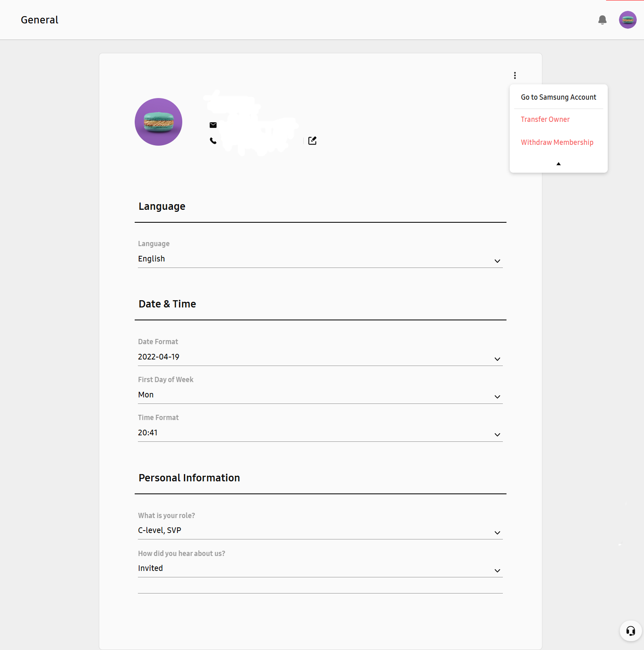
Task: Select Go to Samsung Account
Action: pyautogui.click(x=559, y=97)
